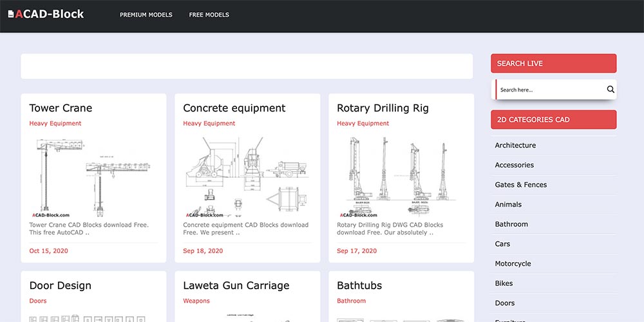Click the SEARCH LIVE header
The height and width of the screenshot is (322, 644).
coord(554,63)
